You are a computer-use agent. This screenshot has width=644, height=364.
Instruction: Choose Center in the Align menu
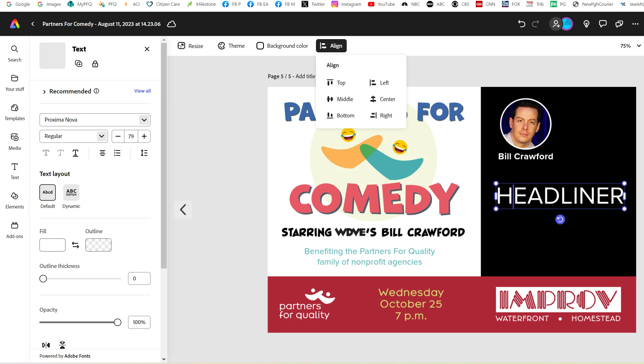point(383,99)
